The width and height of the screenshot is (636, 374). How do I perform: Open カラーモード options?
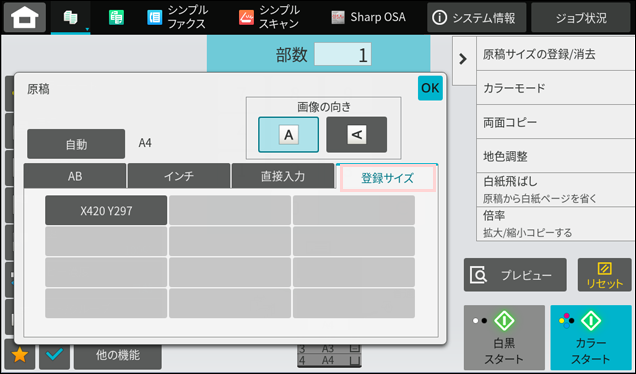tap(556, 88)
